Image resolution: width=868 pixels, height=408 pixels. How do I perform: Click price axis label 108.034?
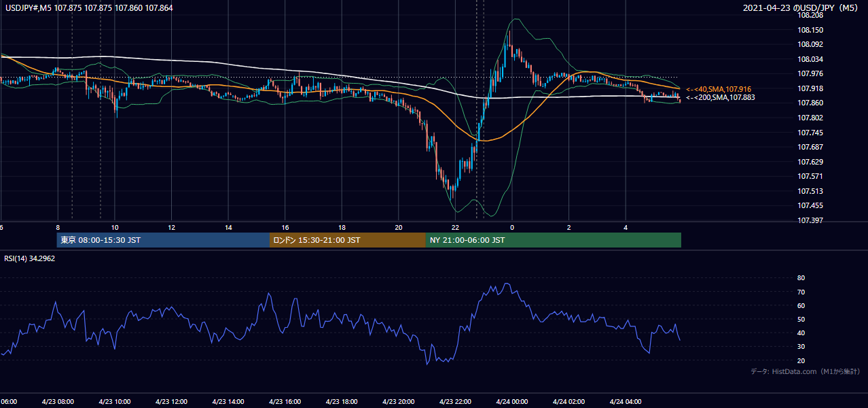pyautogui.click(x=810, y=59)
